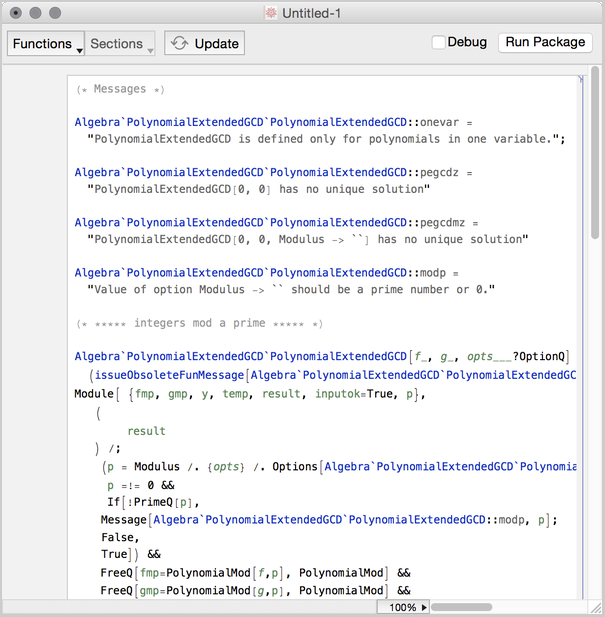Enable the Debug checkbox

tap(439, 42)
